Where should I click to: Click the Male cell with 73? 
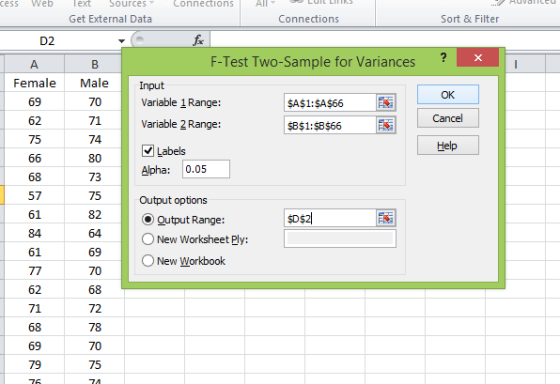94,177
